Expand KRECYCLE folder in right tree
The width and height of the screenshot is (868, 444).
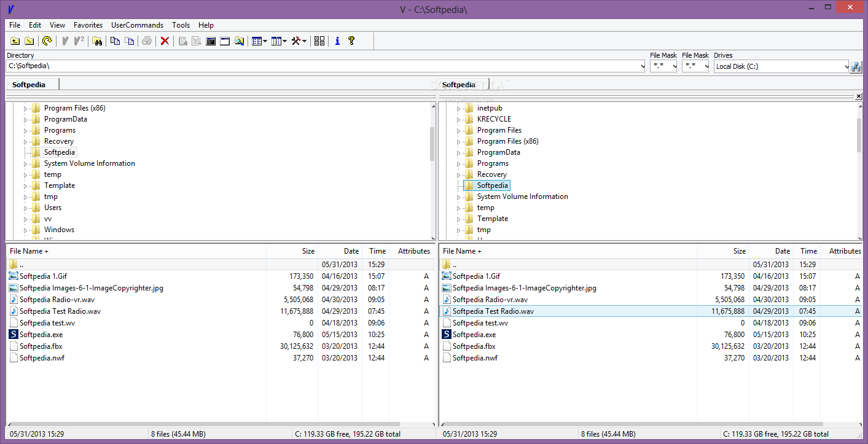pyautogui.click(x=458, y=120)
